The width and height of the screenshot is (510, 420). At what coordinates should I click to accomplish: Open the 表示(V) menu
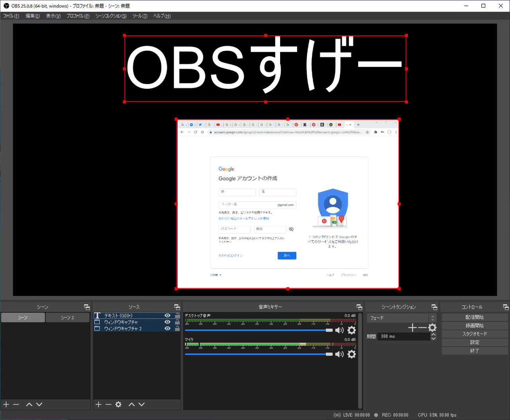tap(53, 16)
